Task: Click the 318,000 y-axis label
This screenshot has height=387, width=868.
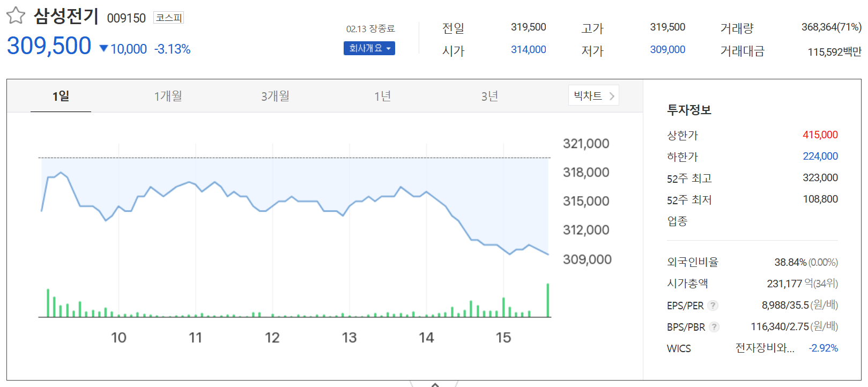Action: click(586, 173)
